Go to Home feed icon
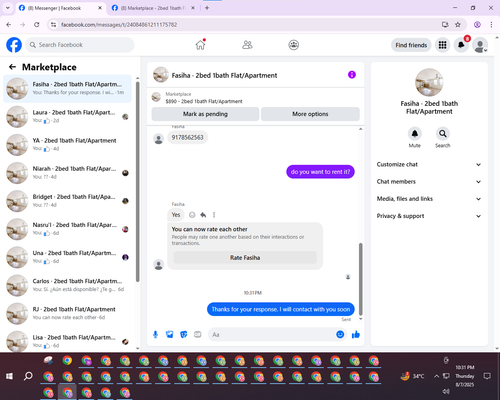The width and height of the screenshot is (500, 400). click(200, 45)
